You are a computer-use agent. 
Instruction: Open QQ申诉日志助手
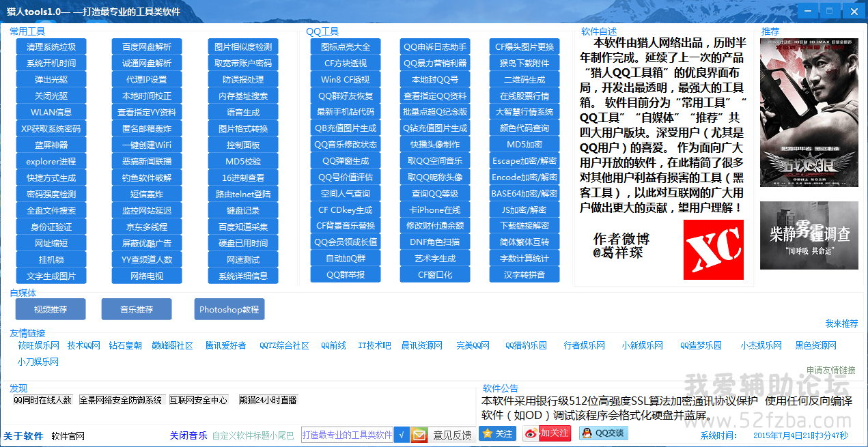(x=435, y=46)
